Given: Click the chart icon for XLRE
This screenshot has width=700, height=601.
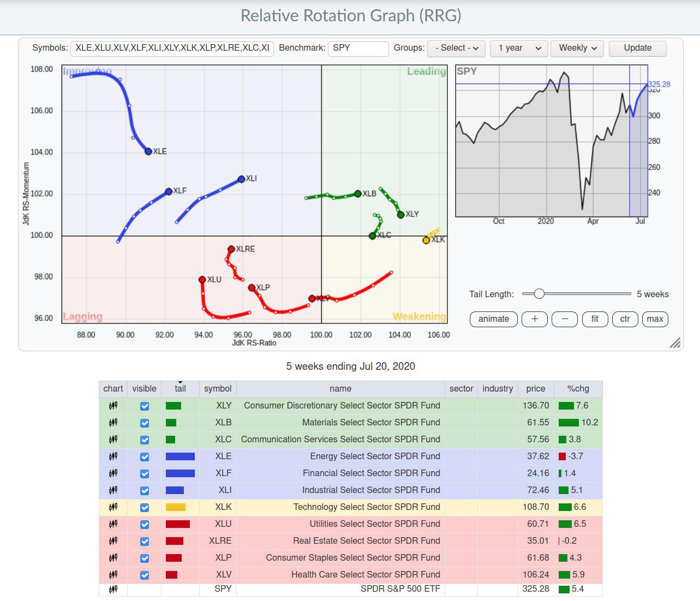Looking at the screenshot, I should (113, 541).
